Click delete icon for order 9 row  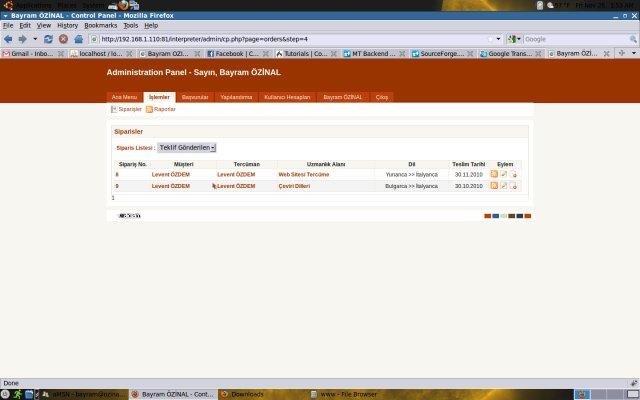(x=514, y=186)
